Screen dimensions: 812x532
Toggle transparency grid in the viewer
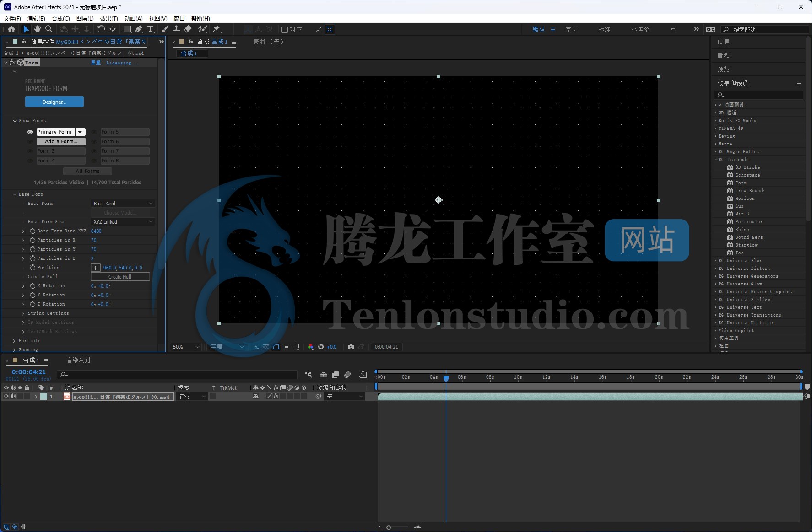266,347
